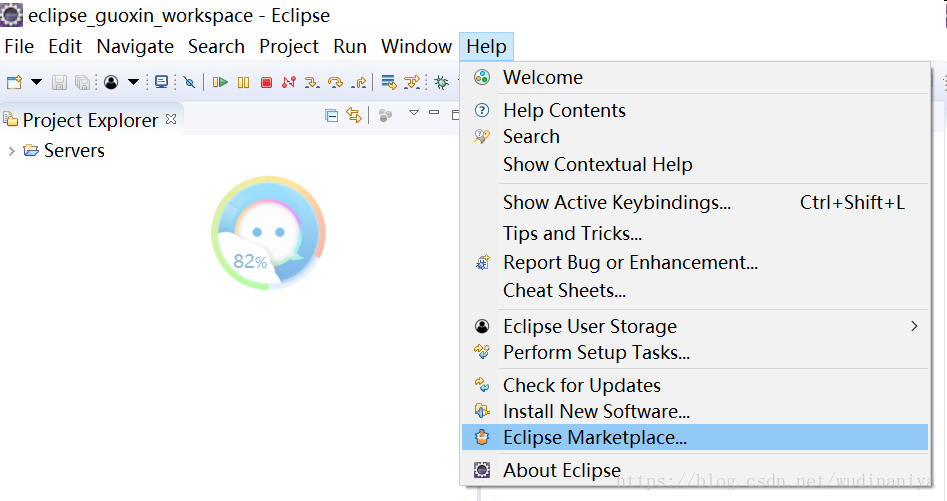Close the open Help menu

(x=486, y=46)
